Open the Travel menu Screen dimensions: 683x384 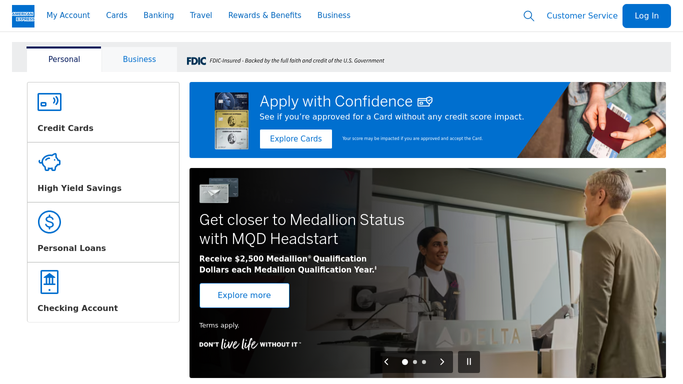[x=201, y=15]
